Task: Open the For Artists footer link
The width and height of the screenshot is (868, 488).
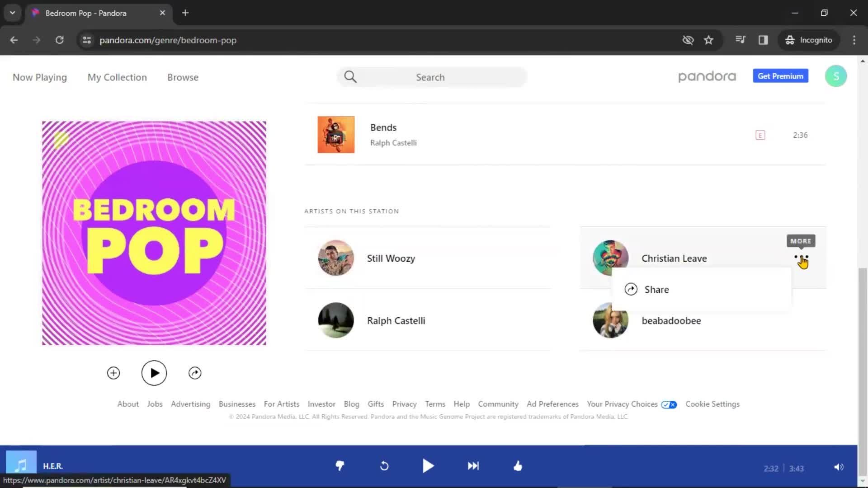Action: (x=282, y=404)
